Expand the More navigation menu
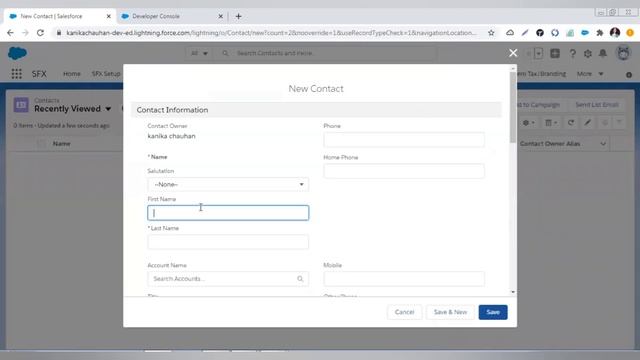This screenshot has width=640, height=360. [590, 74]
